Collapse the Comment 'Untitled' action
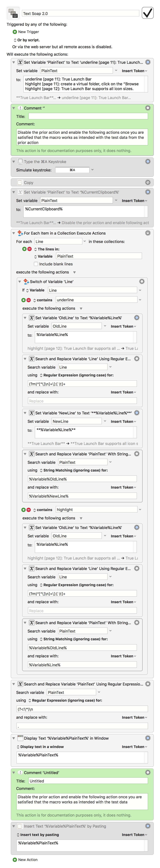The width and height of the screenshot is (160, 868). [x=13, y=773]
